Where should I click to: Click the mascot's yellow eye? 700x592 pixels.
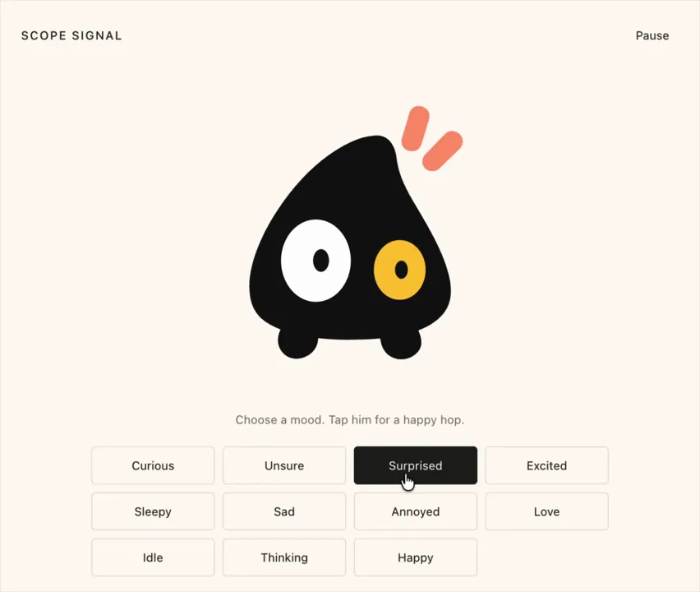pyautogui.click(x=399, y=270)
